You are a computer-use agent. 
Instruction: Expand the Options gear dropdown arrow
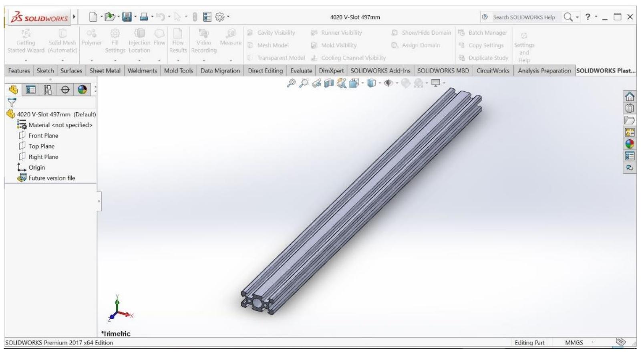228,17
